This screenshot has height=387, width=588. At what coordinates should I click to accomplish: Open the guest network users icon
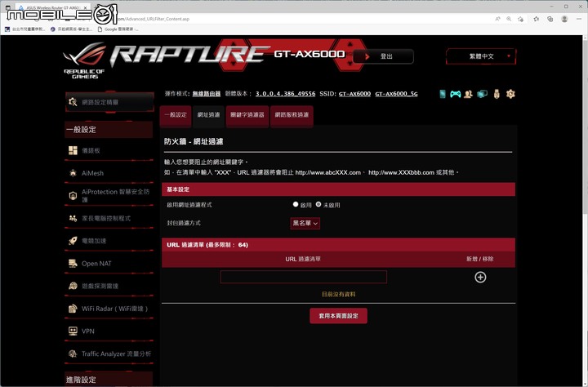(468, 94)
